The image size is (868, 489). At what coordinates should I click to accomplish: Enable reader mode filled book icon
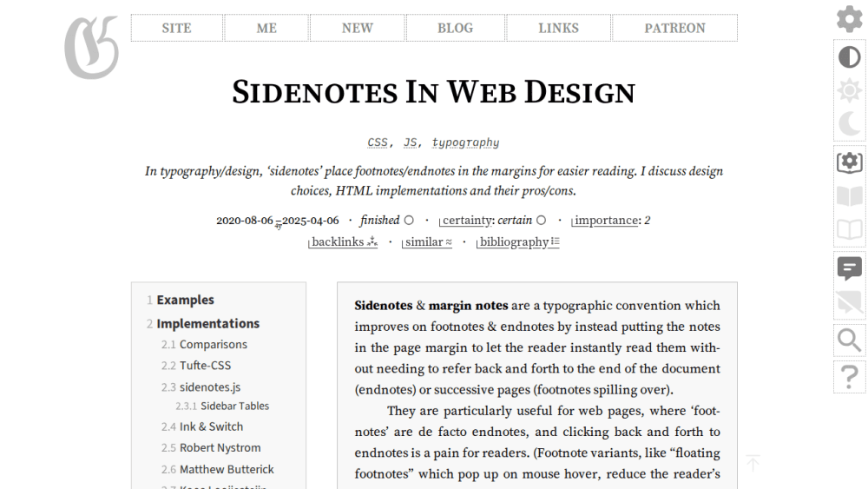tap(849, 196)
